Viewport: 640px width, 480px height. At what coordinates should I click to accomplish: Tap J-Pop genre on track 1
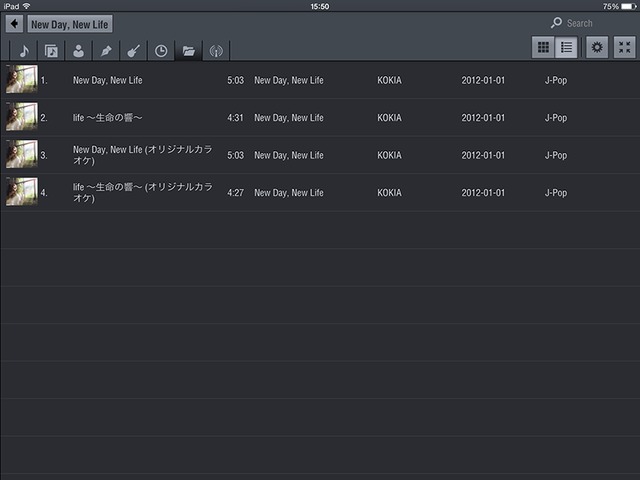555,80
